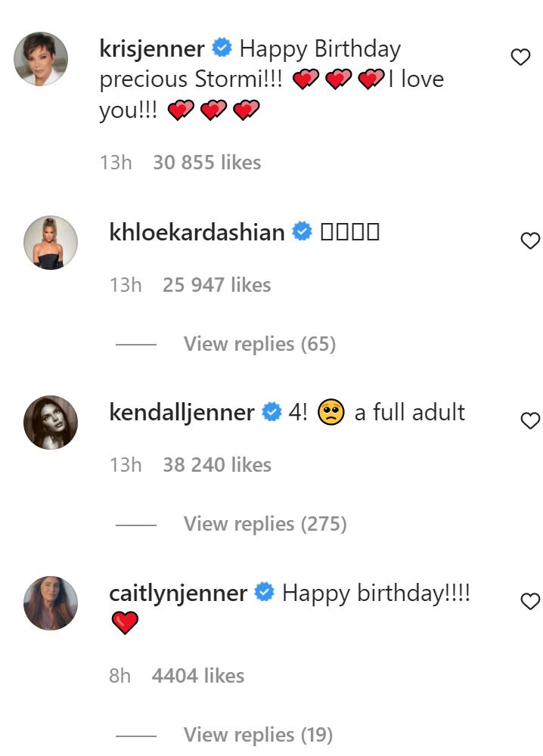
Task: Toggle the like heart on krisjenner's comment
Action: click(520, 55)
